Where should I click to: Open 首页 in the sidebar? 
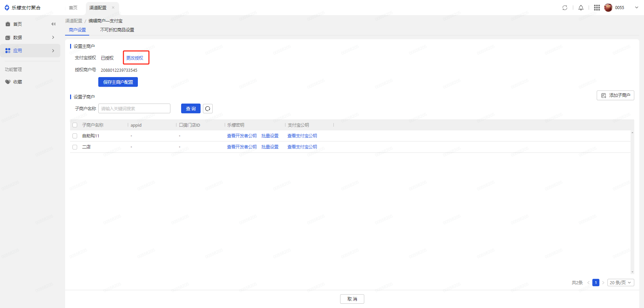point(17,24)
